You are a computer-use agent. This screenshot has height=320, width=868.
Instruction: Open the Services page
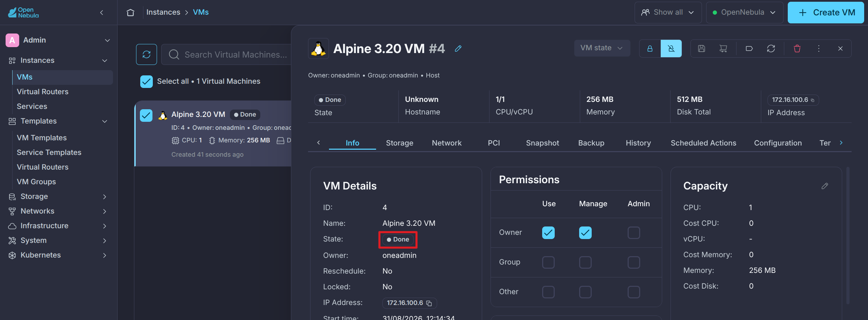coord(32,106)
